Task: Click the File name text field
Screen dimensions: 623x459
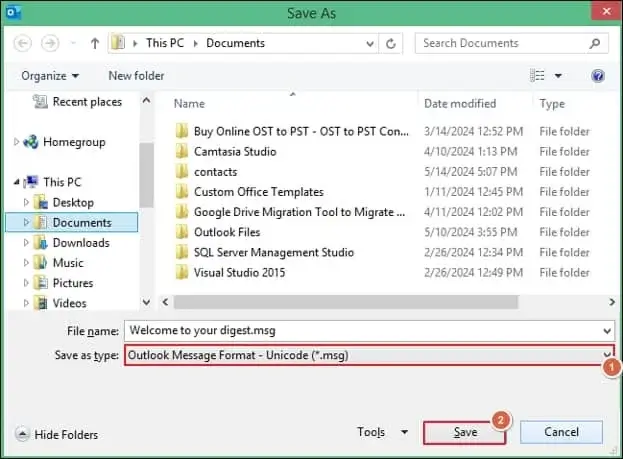Action: coord(360,331)
